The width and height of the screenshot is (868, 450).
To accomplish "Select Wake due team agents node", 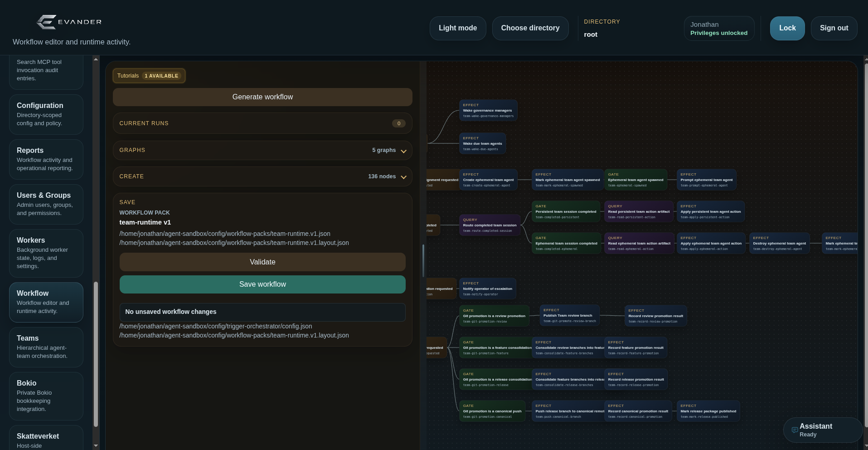I will (482, 144).
